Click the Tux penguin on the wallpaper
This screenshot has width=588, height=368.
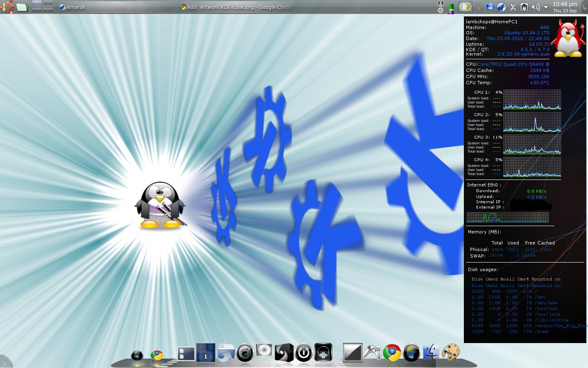pos(160,205)
